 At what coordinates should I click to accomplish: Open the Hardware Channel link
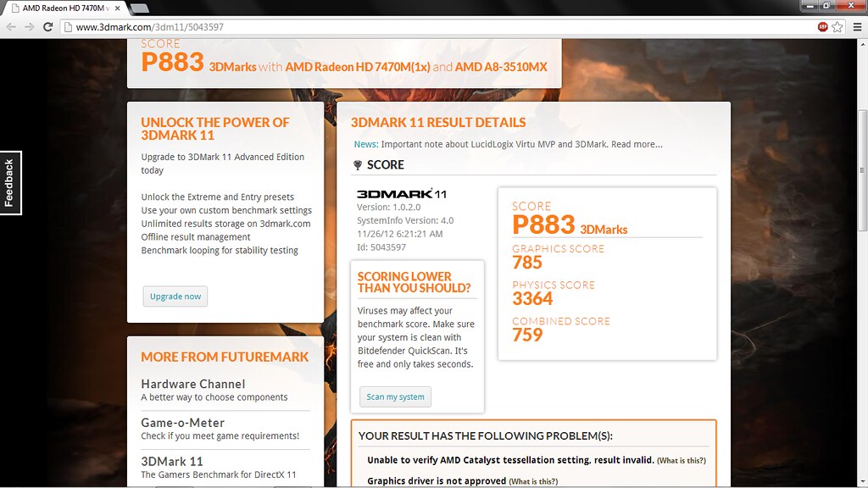192,384
